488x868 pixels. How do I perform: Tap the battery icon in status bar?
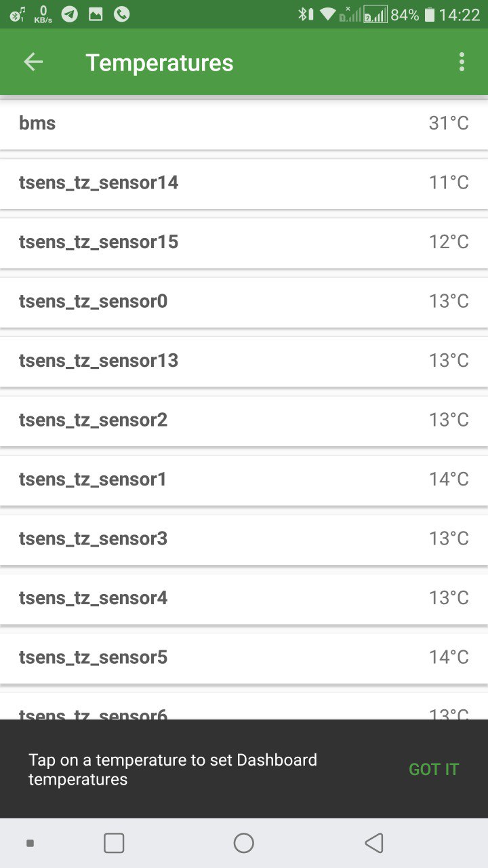pos(429,15)
